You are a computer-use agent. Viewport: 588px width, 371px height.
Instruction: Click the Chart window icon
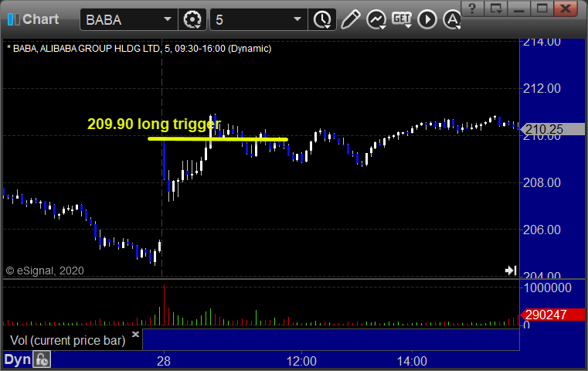pos(13,19)
